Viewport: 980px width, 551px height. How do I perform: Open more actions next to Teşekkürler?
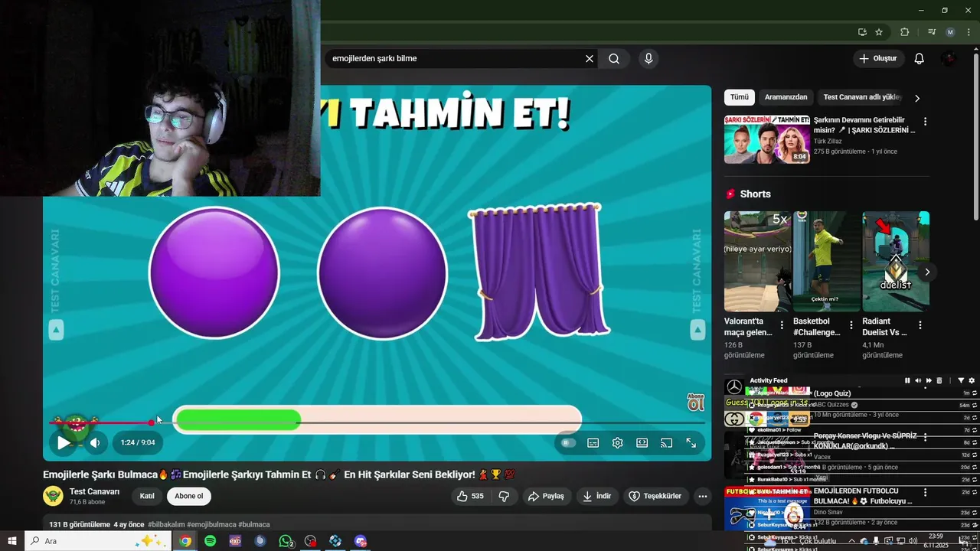702,496
